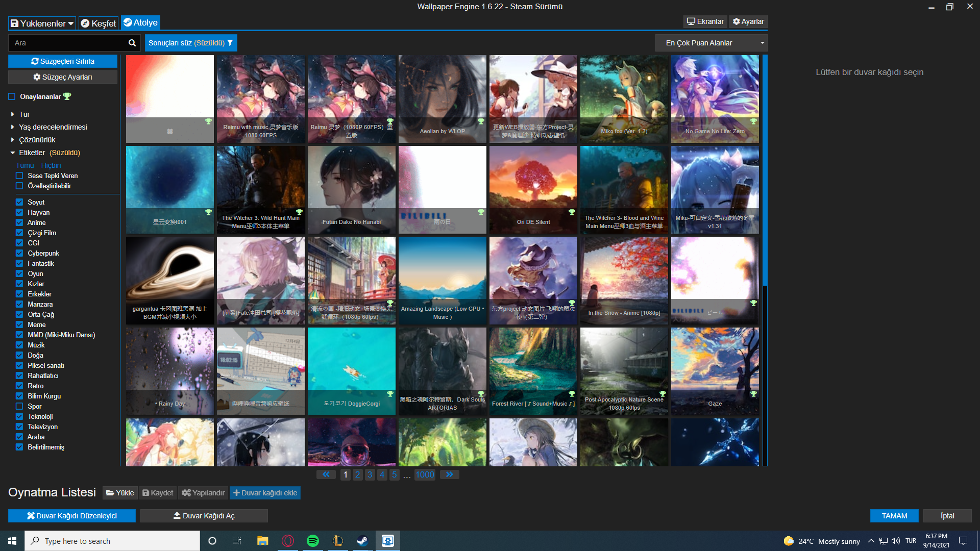Open Süzgeç Ayarları filter settings

[63, 77]
